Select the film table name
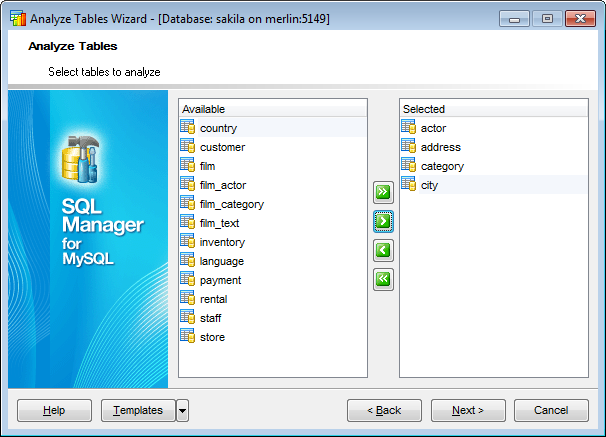 pyautogui.click(x=208, y=166)
